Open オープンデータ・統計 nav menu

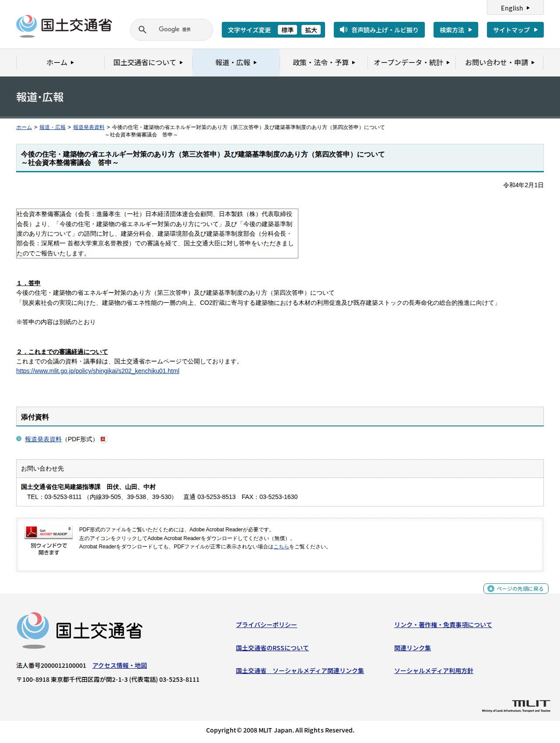point(412,63)
